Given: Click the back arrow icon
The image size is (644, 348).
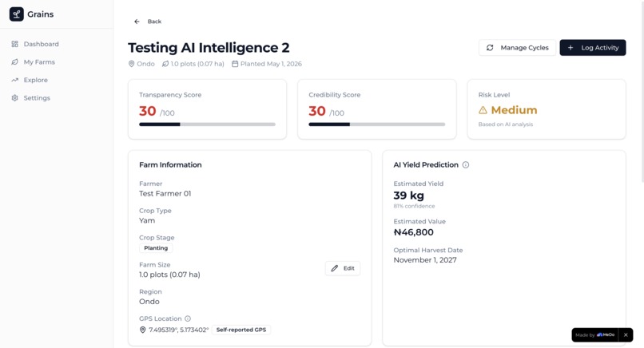Looking at the screenshot, I should pyautogui.click(x=137, y=22).
